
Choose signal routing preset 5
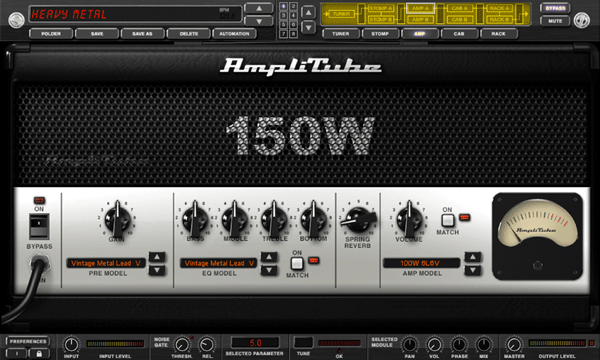tap(283, 24)
